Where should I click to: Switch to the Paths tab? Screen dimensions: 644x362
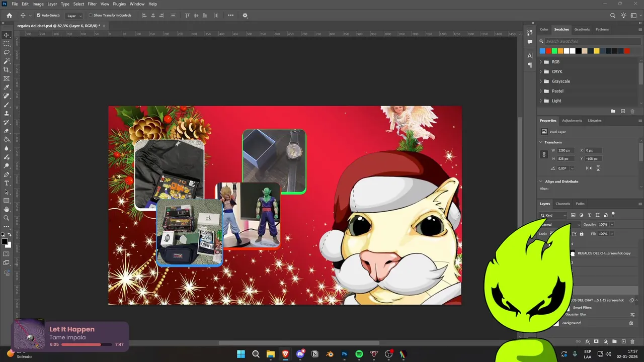580,204
